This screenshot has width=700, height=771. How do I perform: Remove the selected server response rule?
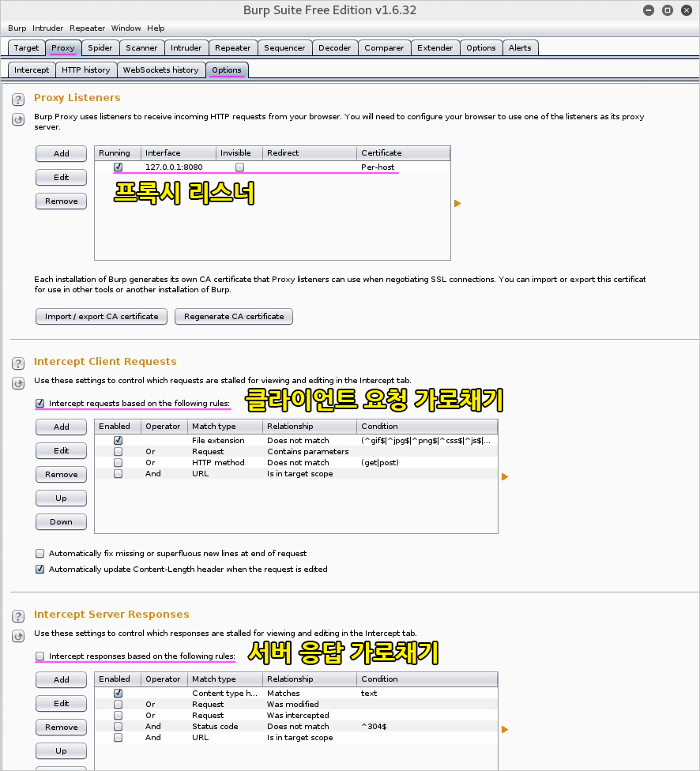[61, 728]
